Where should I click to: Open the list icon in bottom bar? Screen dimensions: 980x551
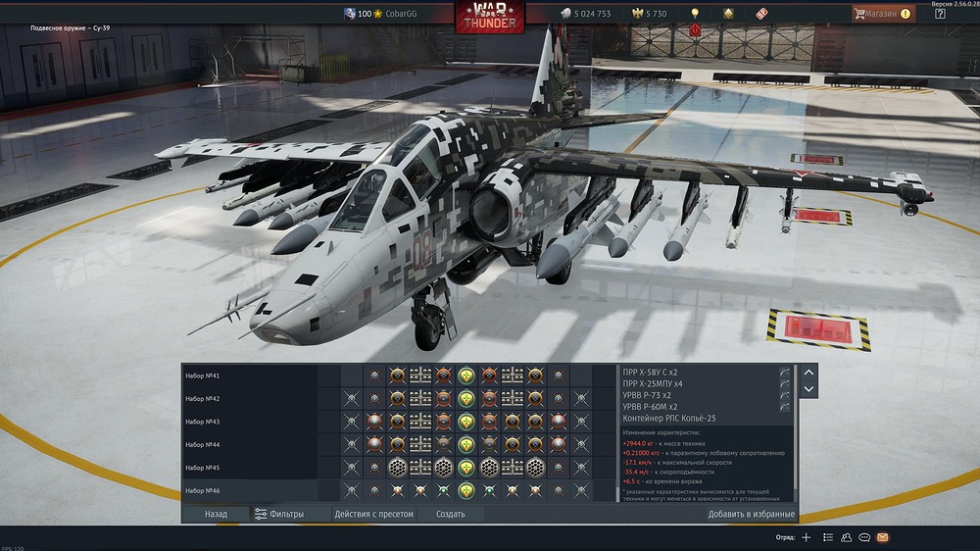[x=828, y=537]
